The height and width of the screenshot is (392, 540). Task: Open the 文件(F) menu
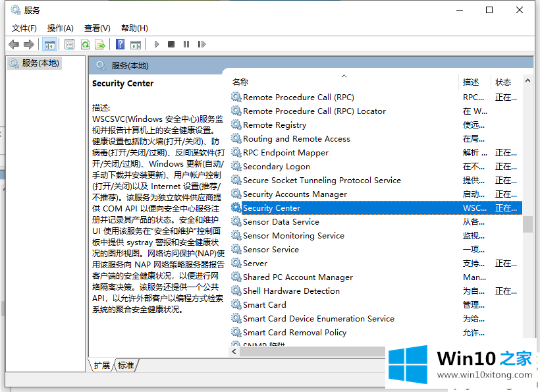[24, 28]
